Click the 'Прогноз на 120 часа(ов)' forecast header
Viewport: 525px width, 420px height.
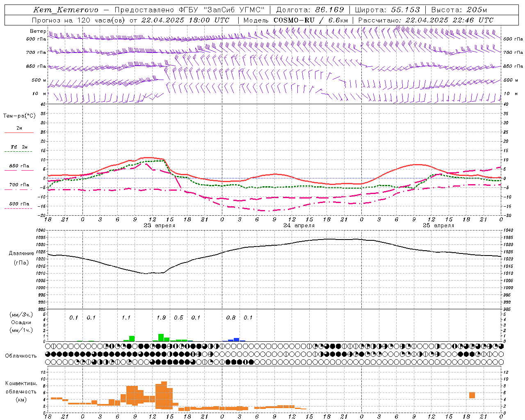(78, 20)
